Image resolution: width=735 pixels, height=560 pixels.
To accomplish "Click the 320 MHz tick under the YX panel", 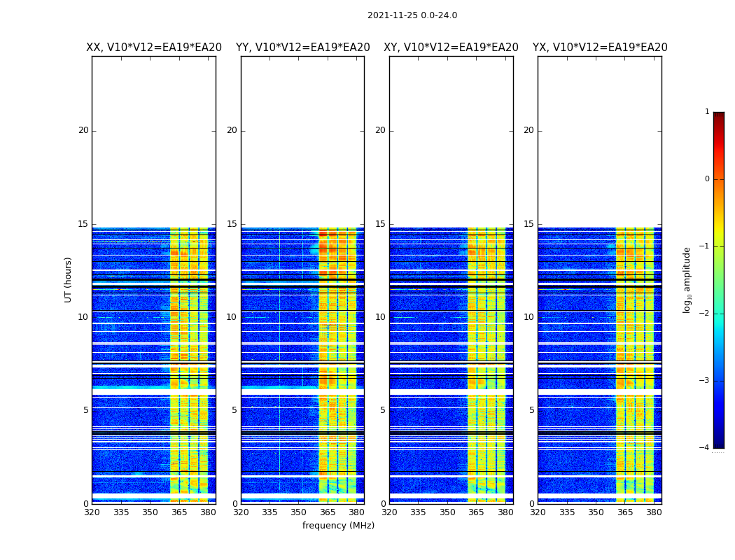I will pos(538,512).
